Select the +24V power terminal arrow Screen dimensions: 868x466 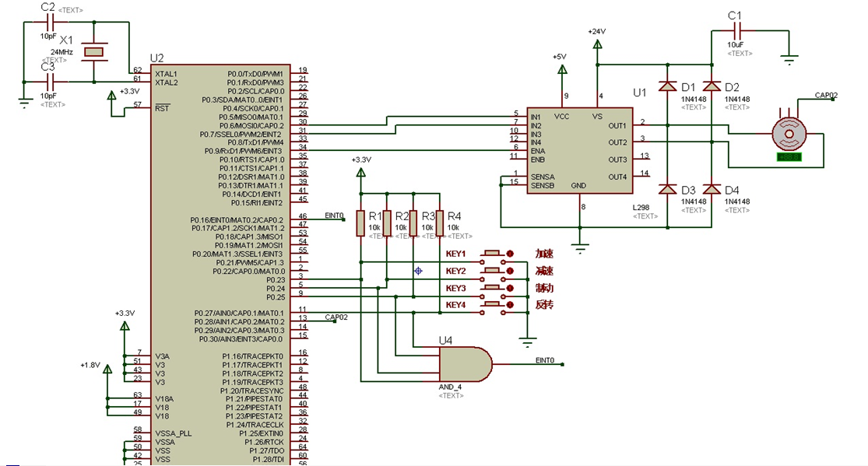(x=597, y=44)
